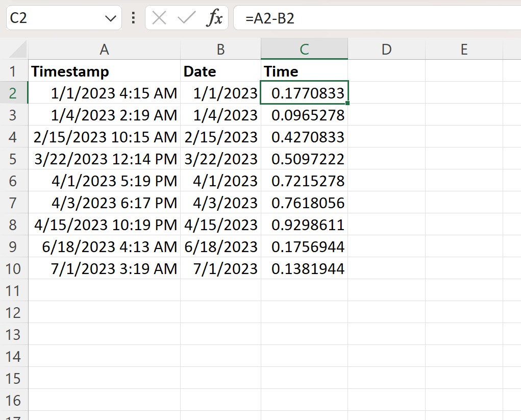Image resolution: width=521 pixels, height=420 pixels.
Task: Select the Time header cell
Action: tap(304, 71)
